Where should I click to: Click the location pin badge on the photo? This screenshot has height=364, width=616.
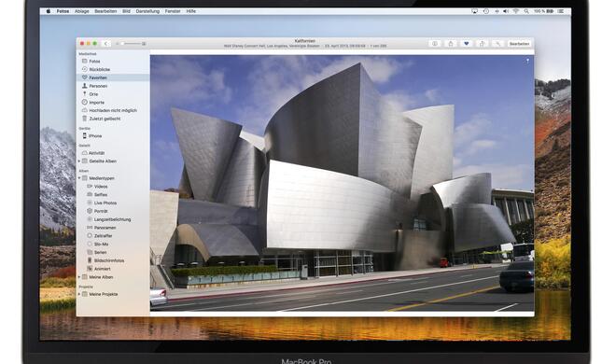(527, 61)
